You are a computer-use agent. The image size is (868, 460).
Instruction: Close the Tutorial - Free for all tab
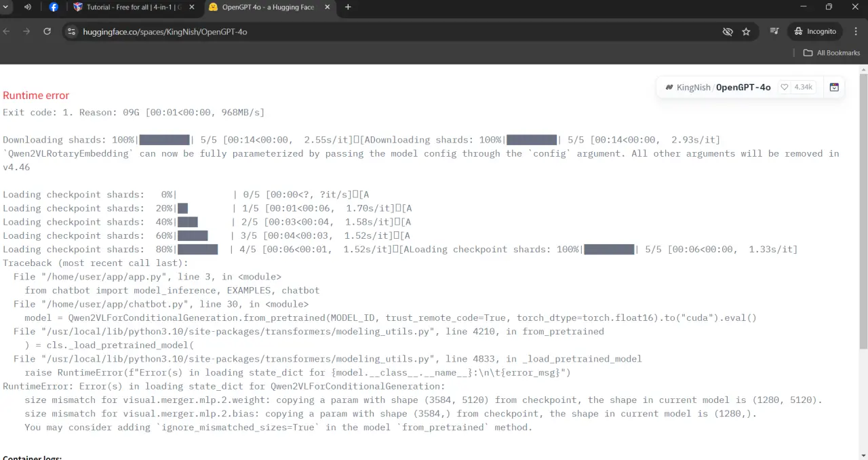191,7
